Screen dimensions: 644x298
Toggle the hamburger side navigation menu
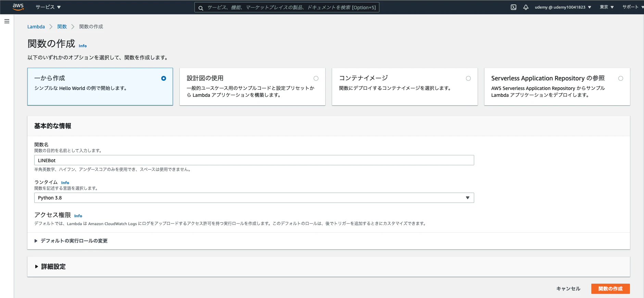click(7, 21)
